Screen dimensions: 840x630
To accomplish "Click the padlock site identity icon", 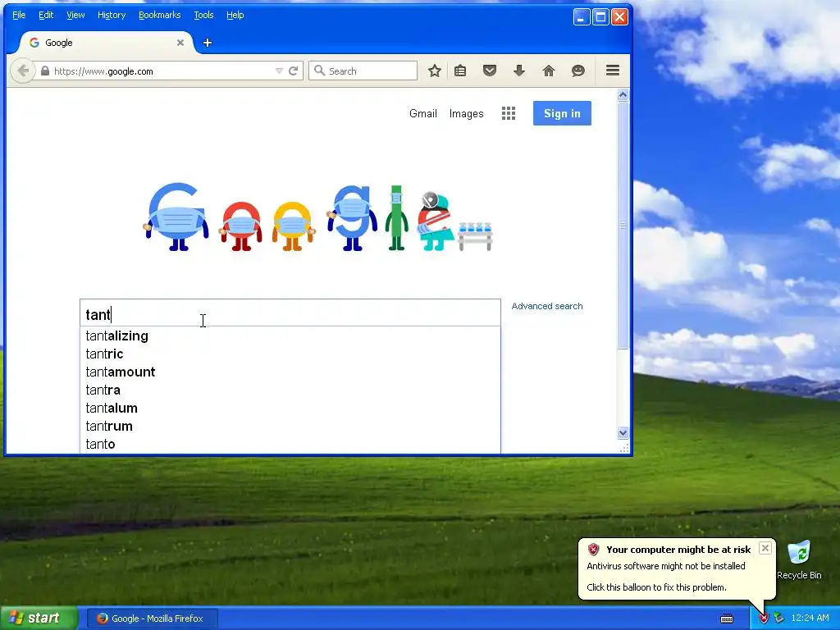I will 45,71.
